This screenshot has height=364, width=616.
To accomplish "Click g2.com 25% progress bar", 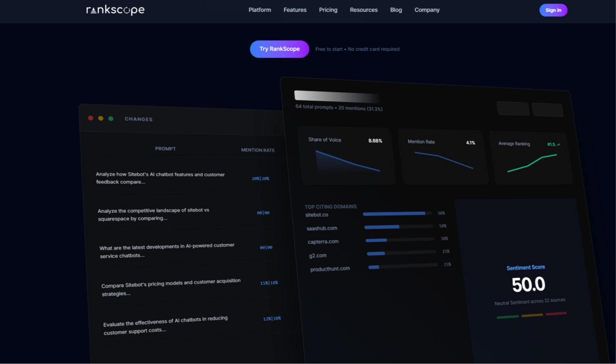I will click(402, 253).
